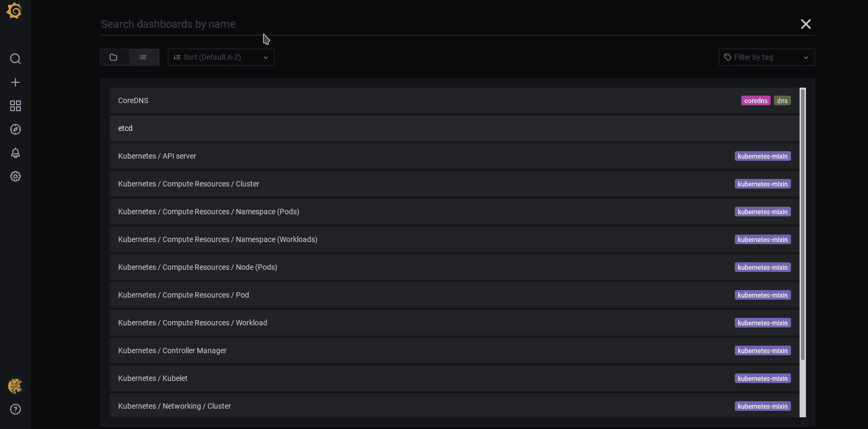Open Kubernetes / Compute Resources / Pod
This screenshot has height=429, width=868.
454,295
